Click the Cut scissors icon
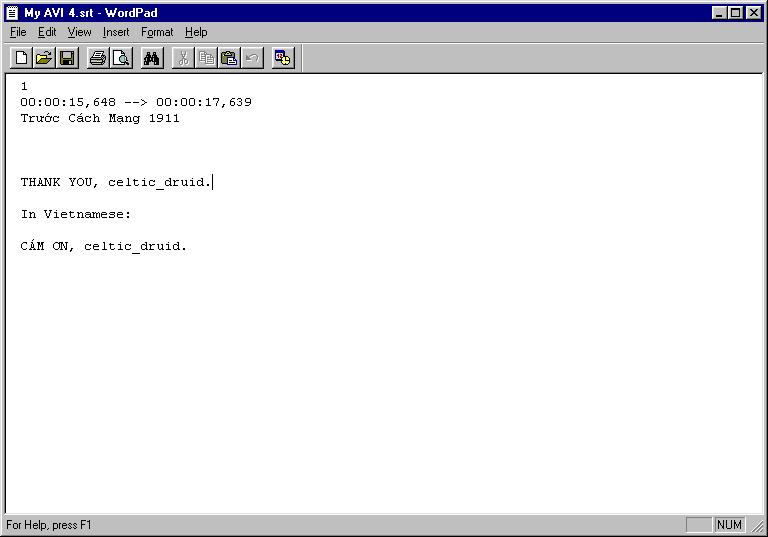Screen dimensions: 768x537 point(183,58)
